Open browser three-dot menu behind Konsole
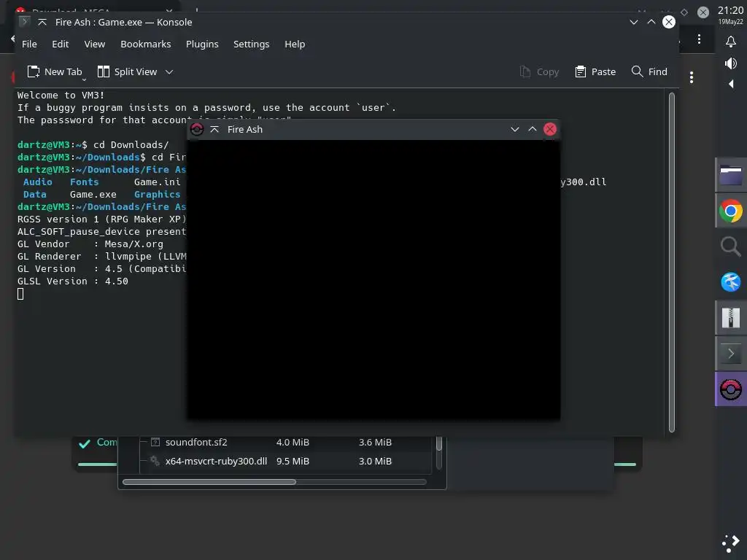 (x=699, y=39)
